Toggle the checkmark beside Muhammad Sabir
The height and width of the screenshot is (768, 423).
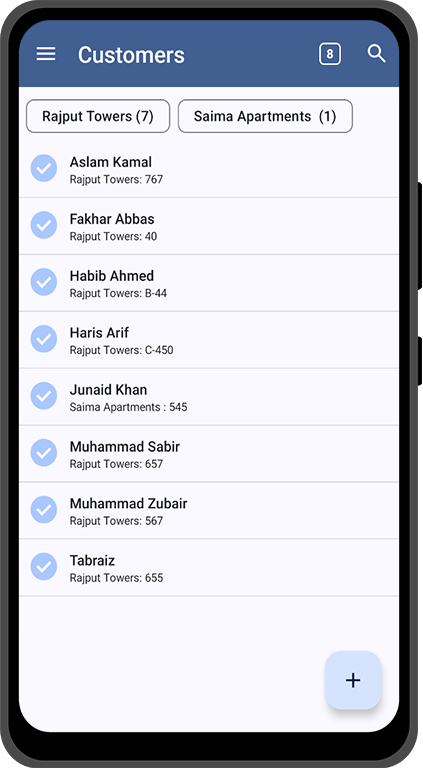tap(44, 452)
